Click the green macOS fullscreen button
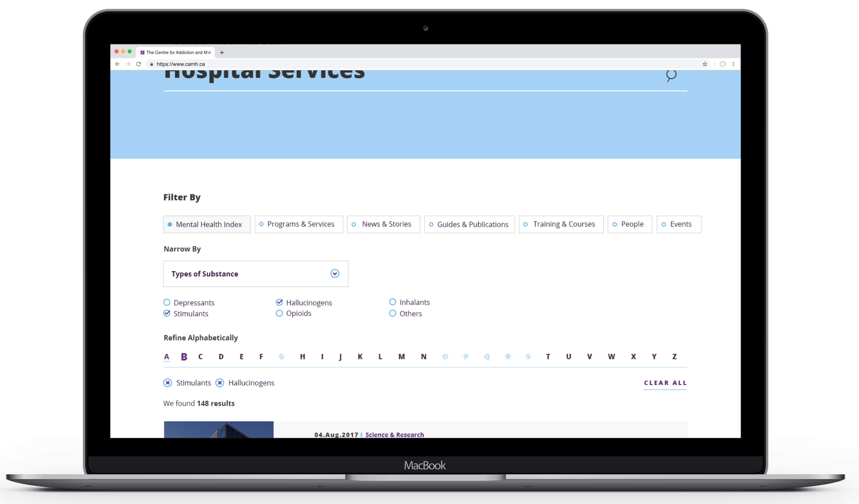 click(x=130, y=51)
